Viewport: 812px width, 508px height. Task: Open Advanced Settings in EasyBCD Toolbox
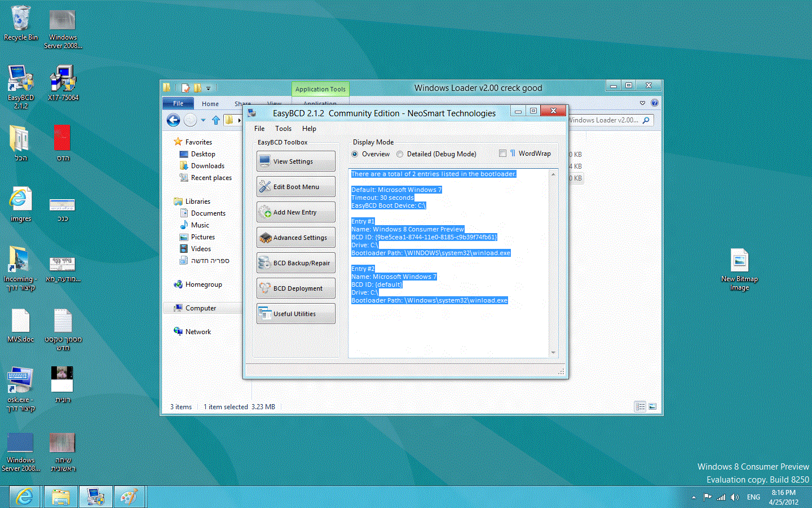click(x=296, y=238)
